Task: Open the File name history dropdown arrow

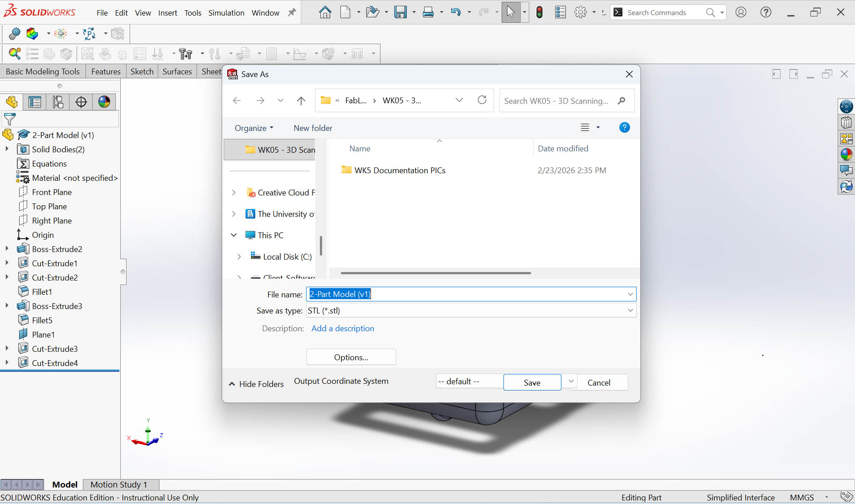Action: coord(630,294)
